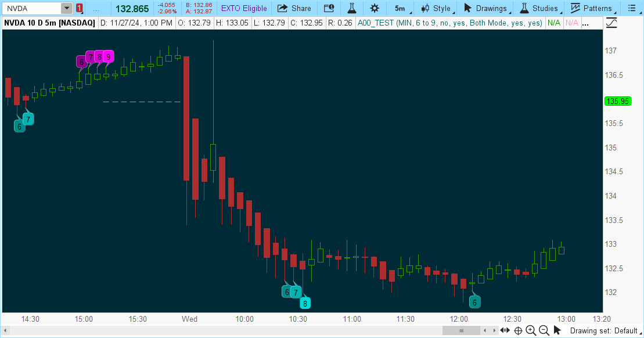This screenshot has height=338, width=644.
Task: Click the 132 price axis label
Action: (611, 293)
